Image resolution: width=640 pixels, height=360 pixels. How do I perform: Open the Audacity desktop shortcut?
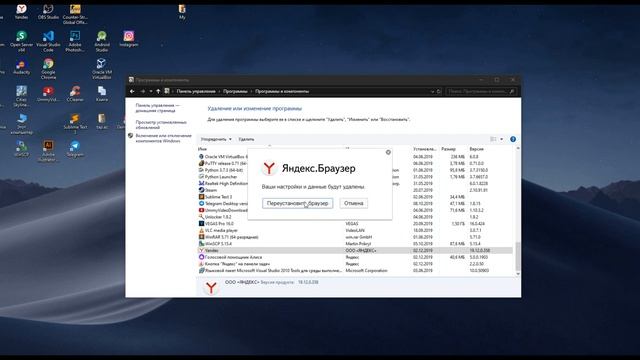click(21, 67)
